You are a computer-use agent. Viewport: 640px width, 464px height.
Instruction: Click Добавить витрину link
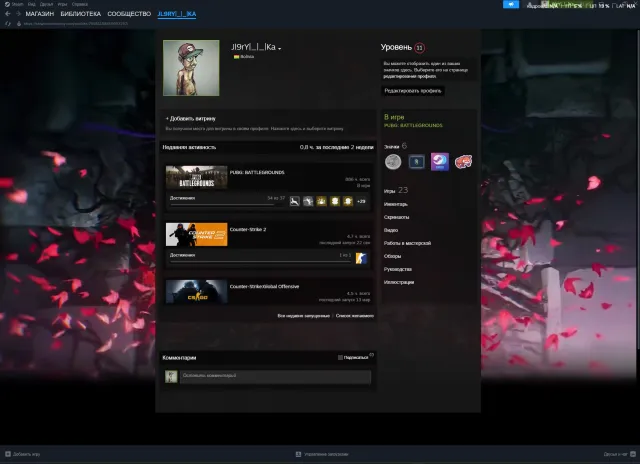pos(191,119)
